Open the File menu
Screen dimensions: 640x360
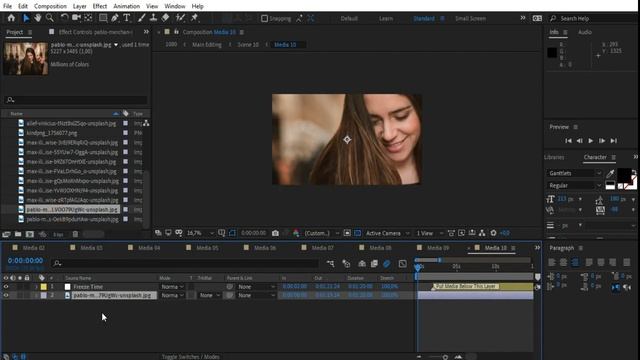coord(7,6)
